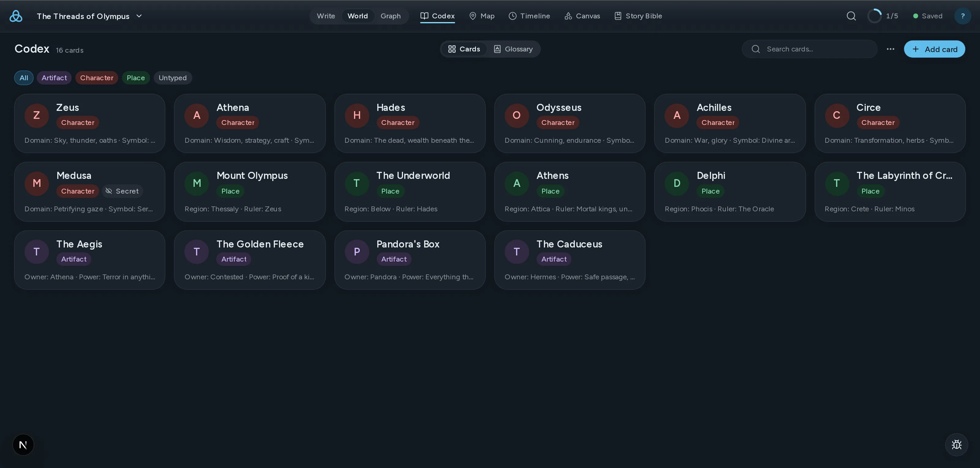Viewport: 980px width, 468px height.
Task: Go to the Map tab
Action: 482,16
